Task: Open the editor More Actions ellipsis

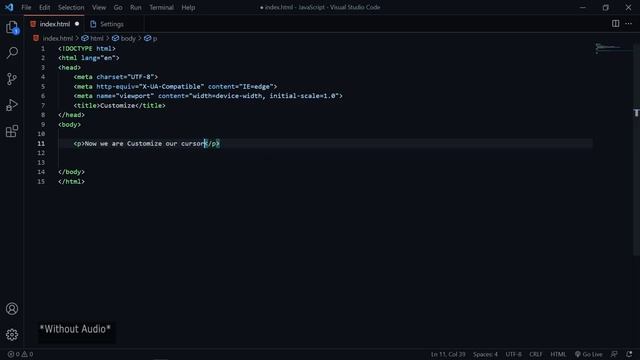Action: point(628,24)
